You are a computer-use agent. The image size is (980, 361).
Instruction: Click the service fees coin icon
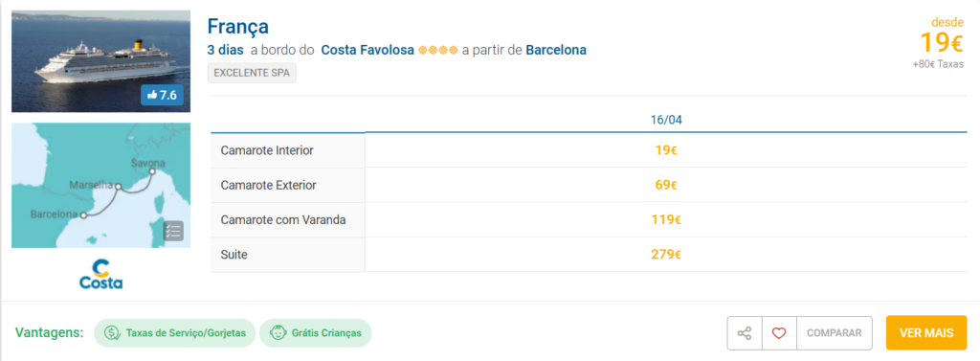112,333
